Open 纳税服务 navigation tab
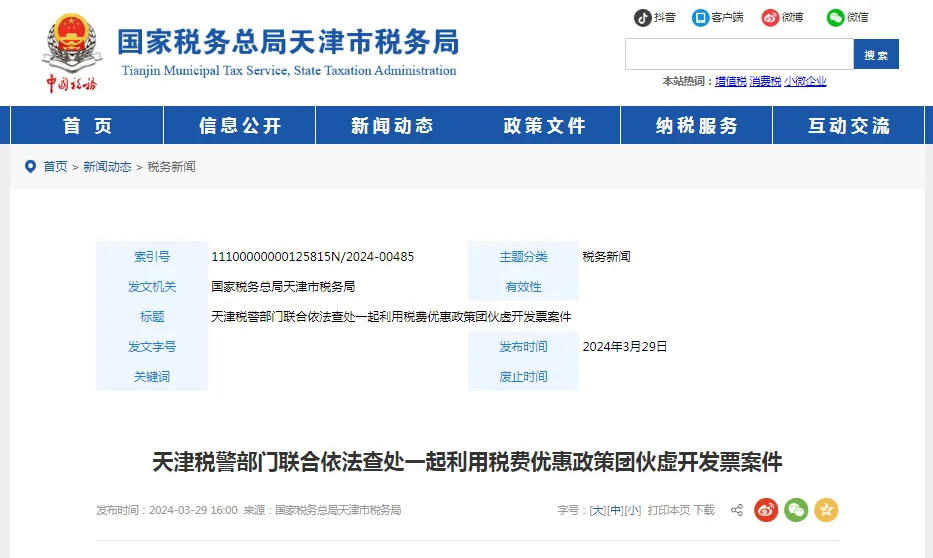Viewport: 933px width, 558px height. pyautogui.click(x=696, y=125)
